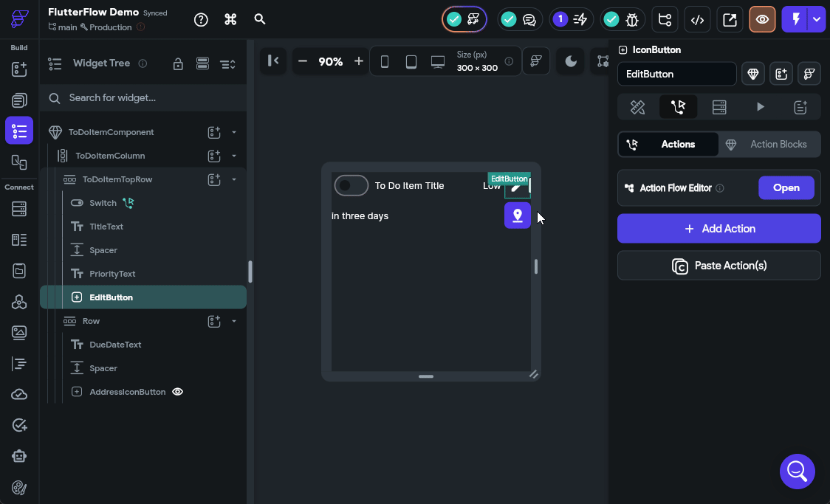This screenshot has height=504, width=830.
Task: Collapse ToDoItemTopRow with its arrow
Action: coord(234,180)
